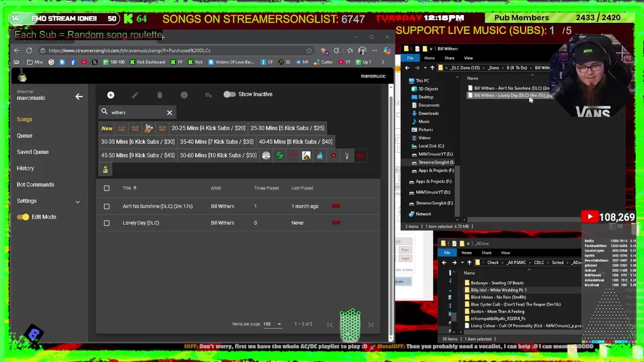Click the New filter chip
This screenshot has height=362, width=644.
(x=107, y=128)
